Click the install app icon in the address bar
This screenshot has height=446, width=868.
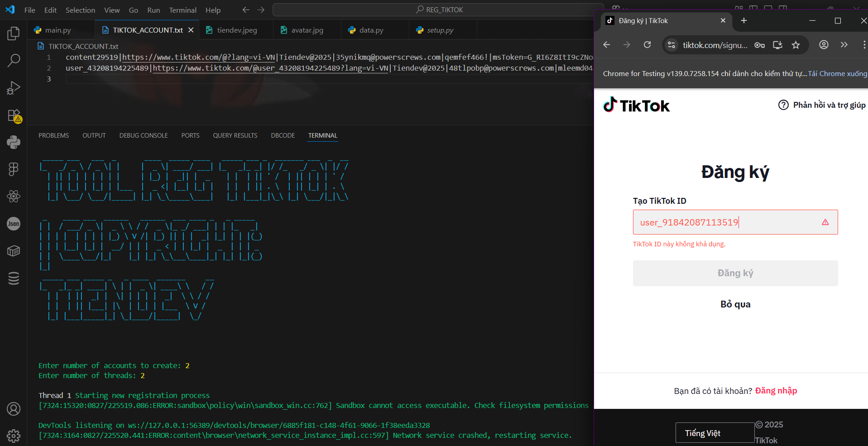[x=778, y=45]
